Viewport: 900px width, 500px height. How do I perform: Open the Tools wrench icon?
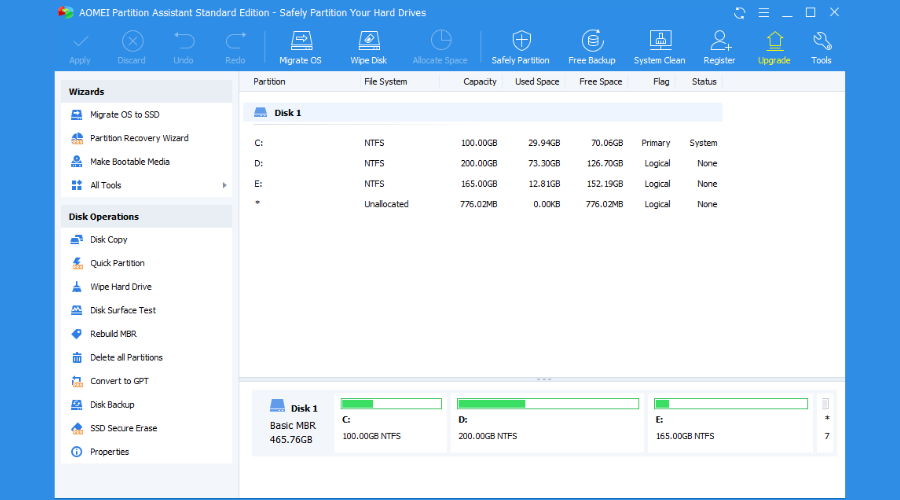pos(821,41)
